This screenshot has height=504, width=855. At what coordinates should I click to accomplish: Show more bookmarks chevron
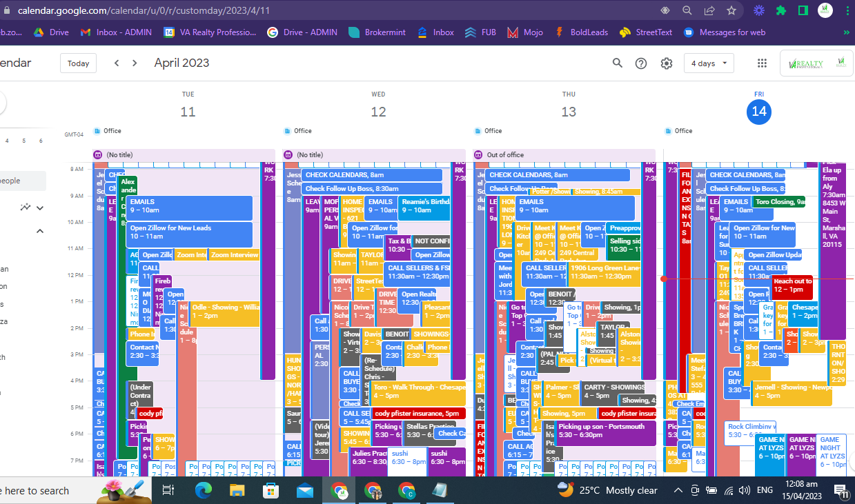(x=846, y=32)
